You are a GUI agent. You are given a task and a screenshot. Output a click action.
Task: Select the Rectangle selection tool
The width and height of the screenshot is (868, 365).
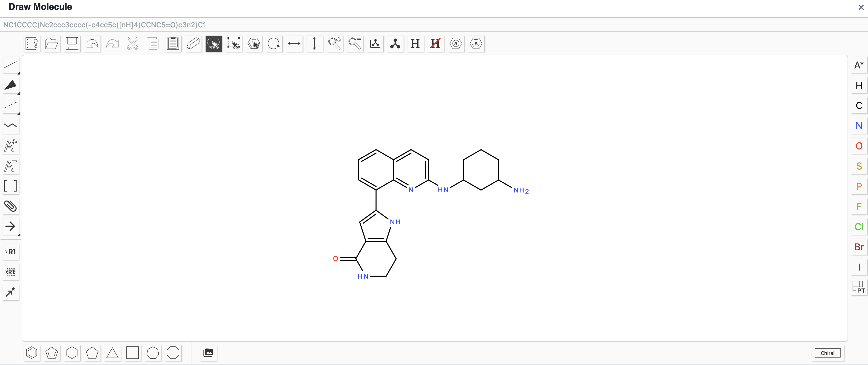coord(234,43)
